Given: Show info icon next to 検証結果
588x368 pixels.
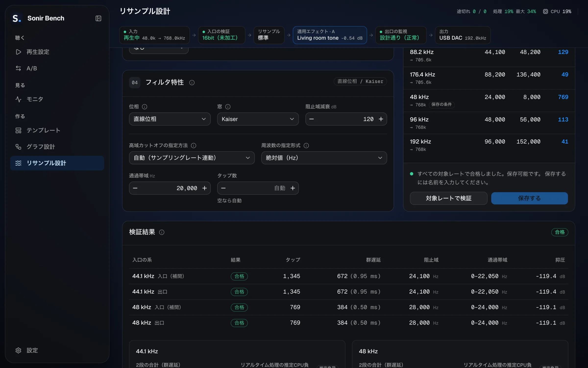Looking at the screenshot, I should 162,232.
